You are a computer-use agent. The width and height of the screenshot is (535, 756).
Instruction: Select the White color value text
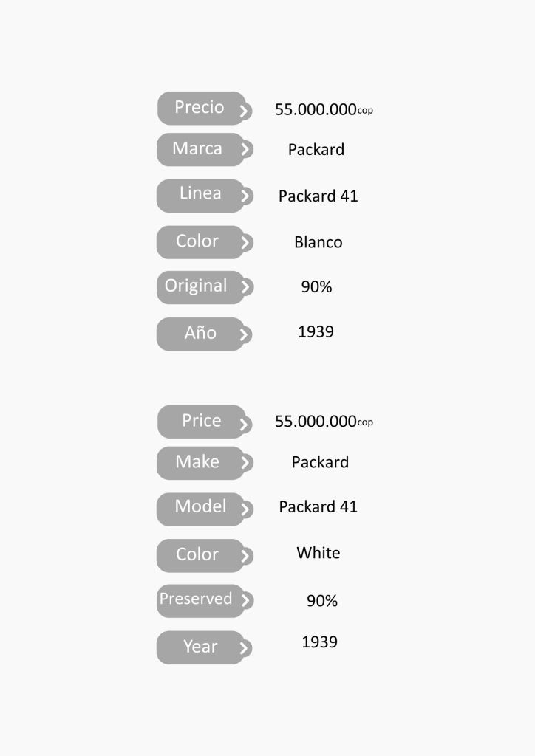click(318, 553)
